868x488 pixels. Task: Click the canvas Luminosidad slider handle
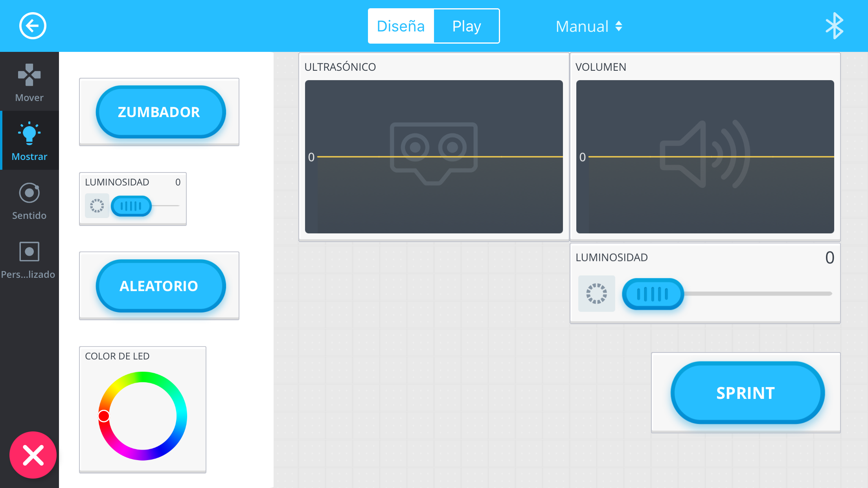pos(653,294)
